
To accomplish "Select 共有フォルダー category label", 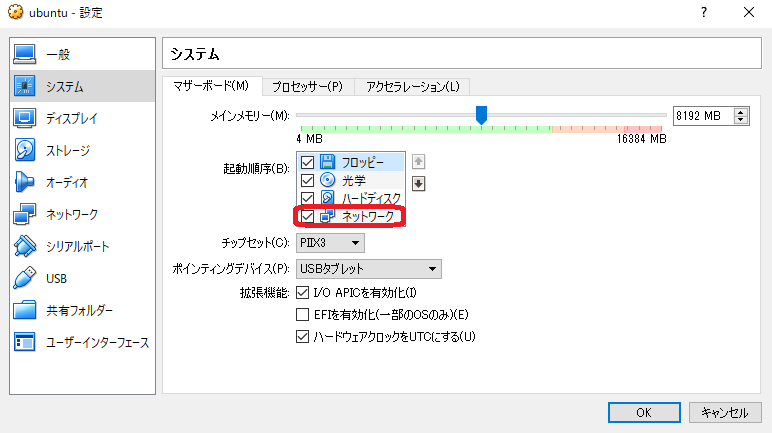I will [x=79, y=310].
